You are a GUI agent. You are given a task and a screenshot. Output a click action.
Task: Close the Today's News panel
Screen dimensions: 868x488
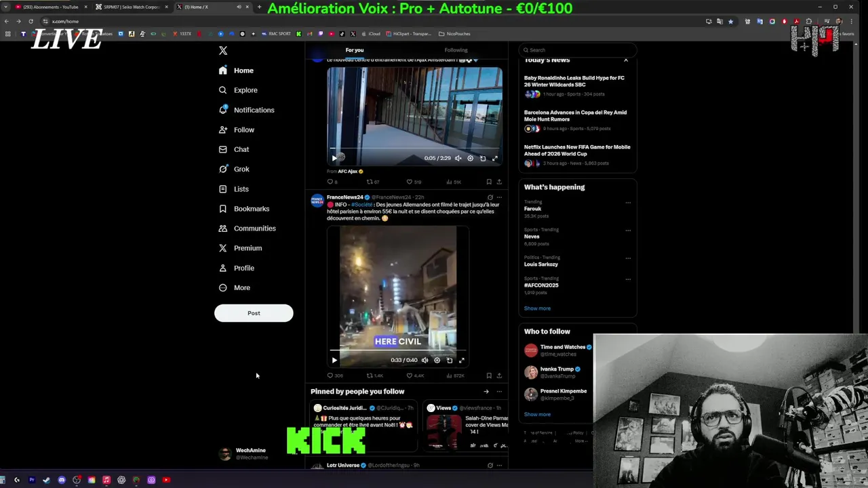pos(626,60)
